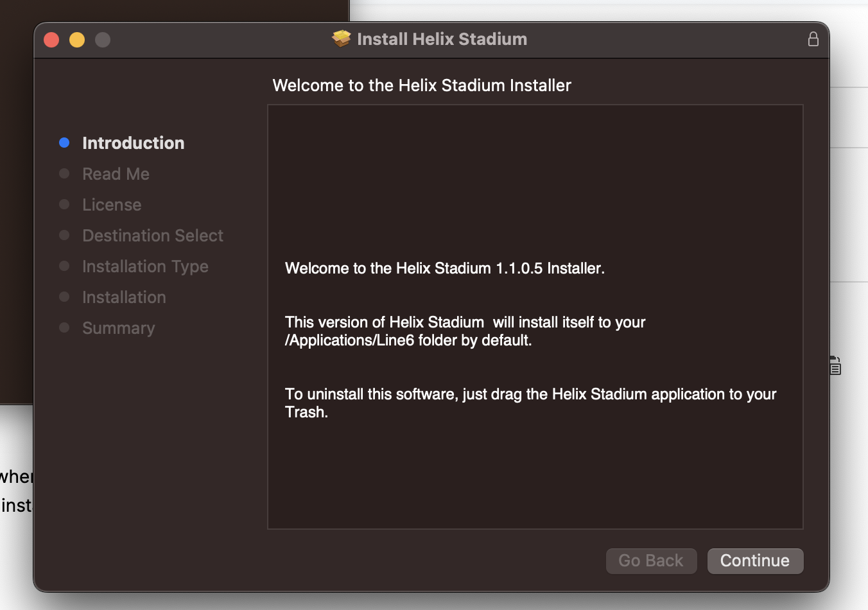Close the installer with the red button
This screenshot has width=868, height=610.
[x=51, y=40]
